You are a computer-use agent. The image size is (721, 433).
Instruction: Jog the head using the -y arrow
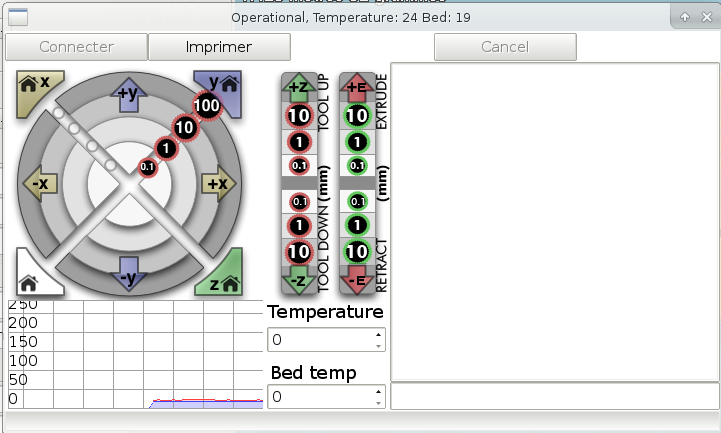129,275
